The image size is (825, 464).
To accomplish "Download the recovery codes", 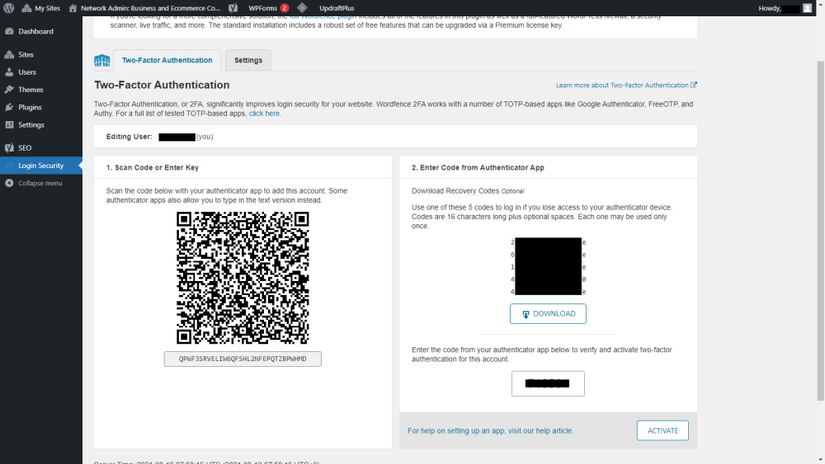I will click(548, 314).
